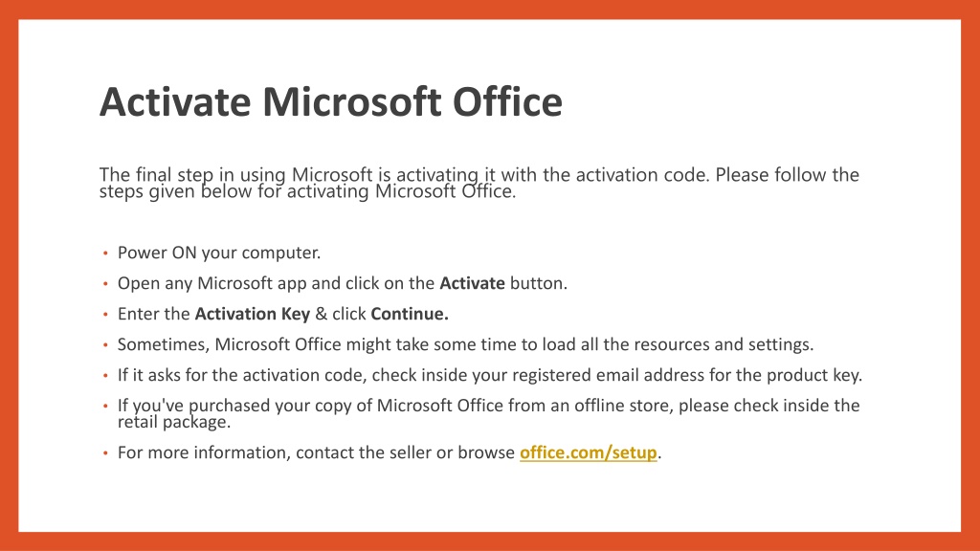Click the bullet dot before 'If it asks'
Screen dimensions: 980x551
[x=105, y=375]
